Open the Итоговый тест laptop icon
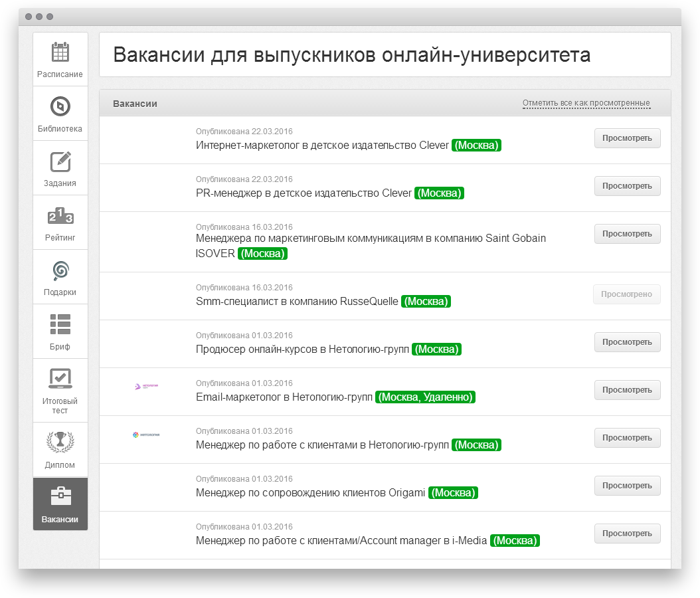The width and height of the screenshot is (700, 598). click(x=60, y=379)
